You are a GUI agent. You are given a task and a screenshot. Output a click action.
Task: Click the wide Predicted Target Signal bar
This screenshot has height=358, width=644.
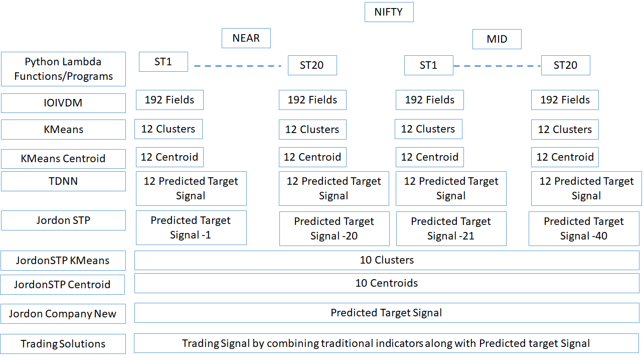387,313
